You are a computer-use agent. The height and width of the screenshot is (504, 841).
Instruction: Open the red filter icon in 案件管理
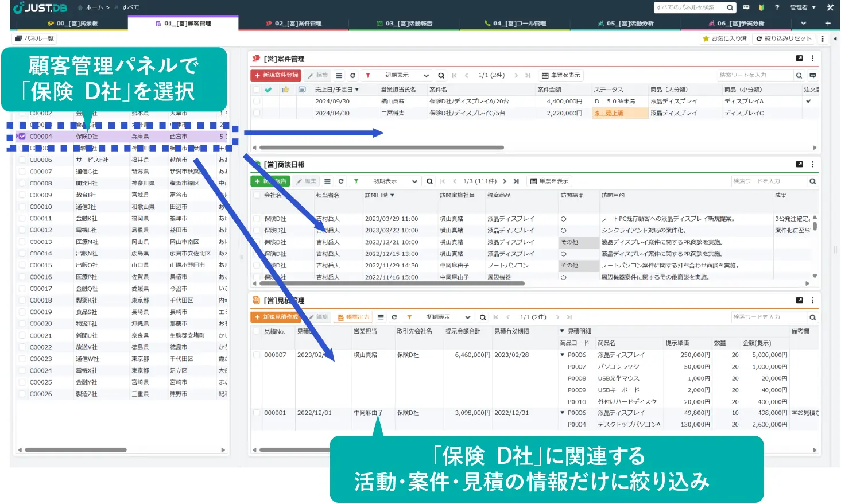point(367,76)
